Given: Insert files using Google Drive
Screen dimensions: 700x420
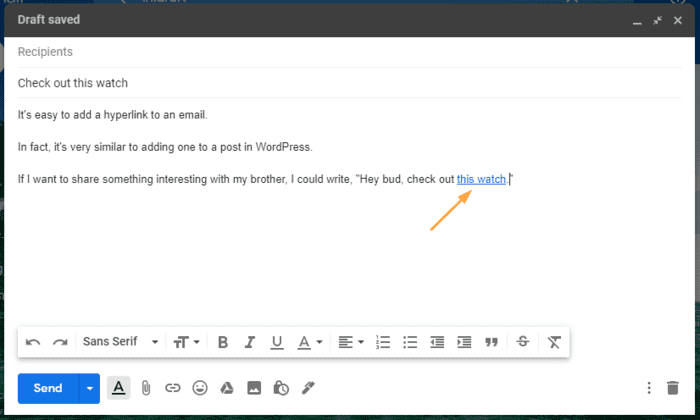Looking at the screenshot, I should pos(227,388).
